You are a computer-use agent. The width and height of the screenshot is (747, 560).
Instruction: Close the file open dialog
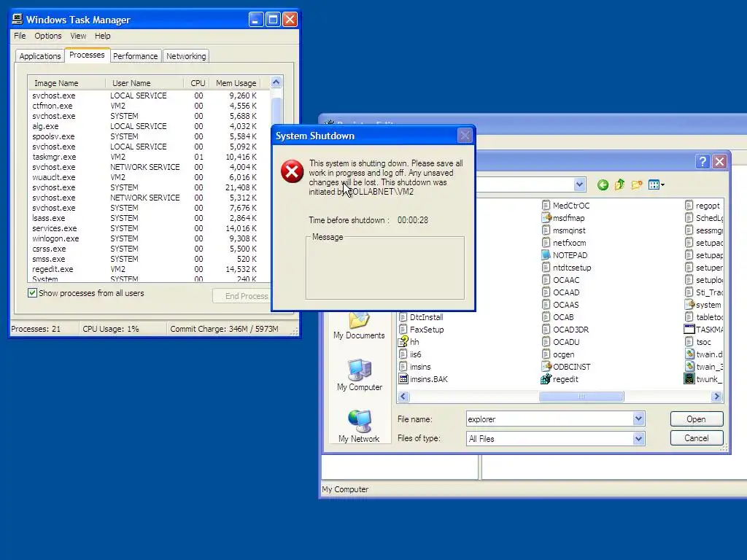tap(719, 162)
